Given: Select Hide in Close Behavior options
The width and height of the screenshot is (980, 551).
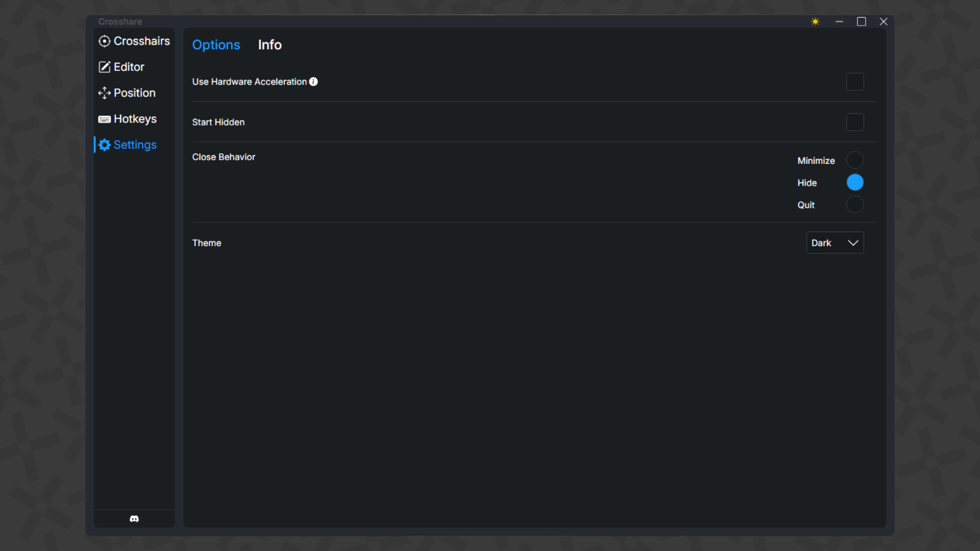Looking at the screenshot, I should pos(855,182).
